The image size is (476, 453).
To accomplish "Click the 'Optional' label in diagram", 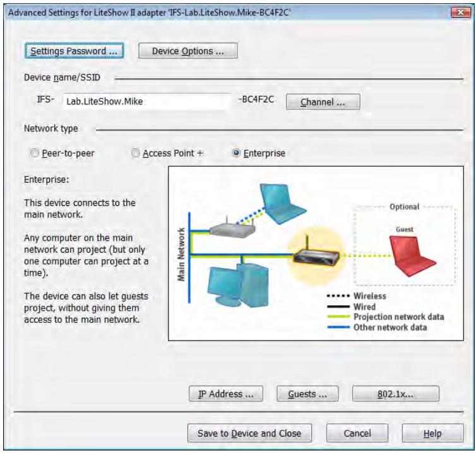I will point(405,207).
